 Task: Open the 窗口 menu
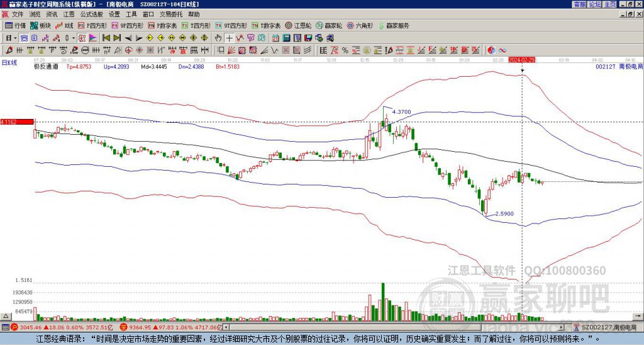click(x=148, y=14)
